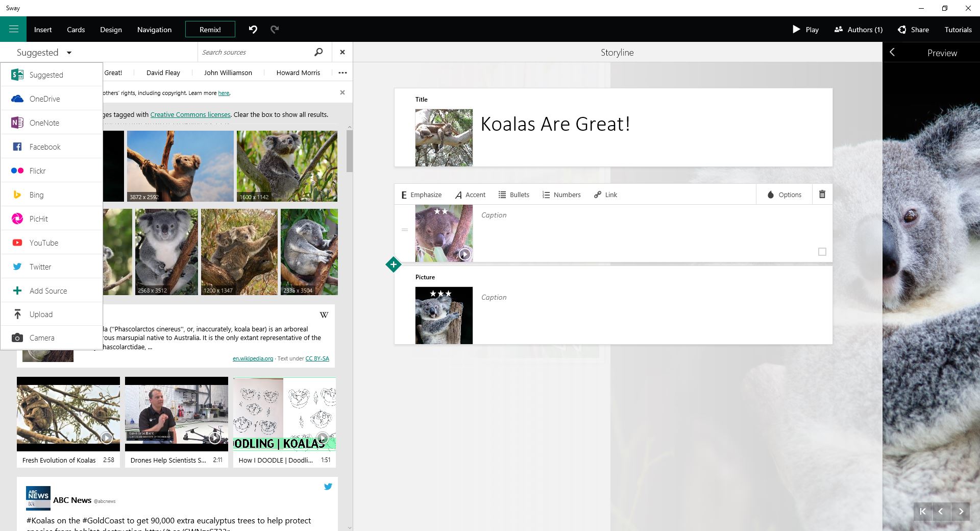Select the 1600 x 1142 koala image
This screenshot has height=531, width=980.
tap(287, 166)
